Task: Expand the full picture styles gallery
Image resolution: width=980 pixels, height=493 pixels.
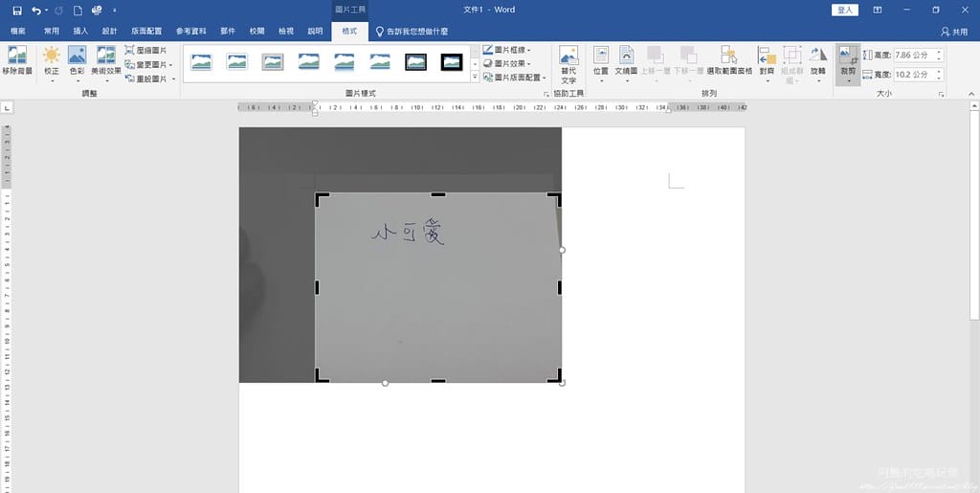Action: click(x=475, y=77)
